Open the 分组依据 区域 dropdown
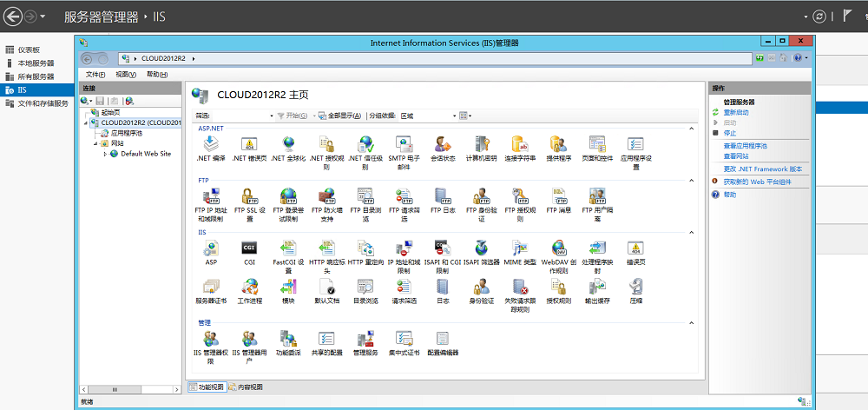The image size is (868, 410). point(428,116)
